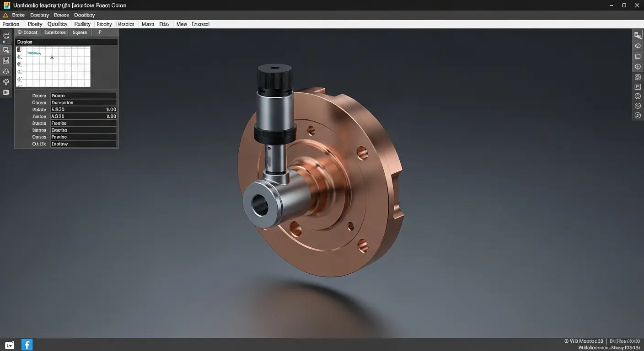This screenshot has width=644, height=351.
Task: Click the square window icon in right toolbar
Action: [x=638, y=56]
